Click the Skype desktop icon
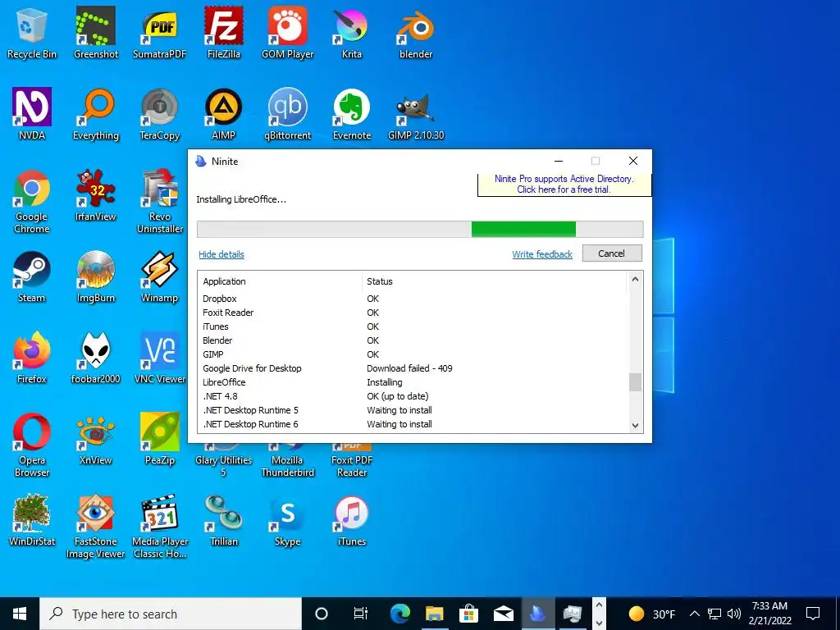840x630 pixels. click(288, 519)
